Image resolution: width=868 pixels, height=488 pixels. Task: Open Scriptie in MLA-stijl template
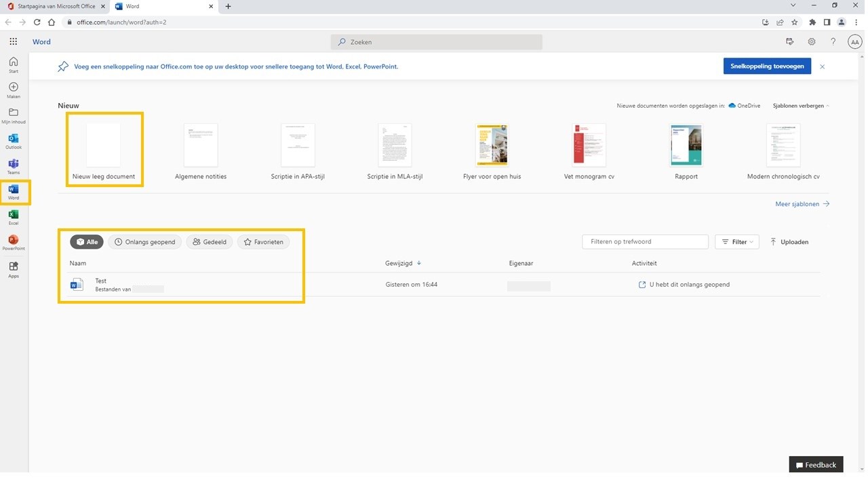(395, 152)
